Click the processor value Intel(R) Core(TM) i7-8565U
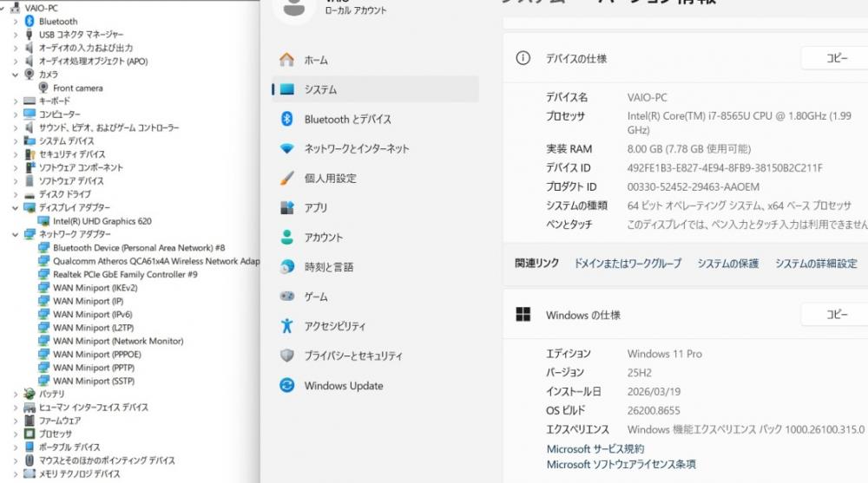The width and height of the screenshot is (868, 483). [739, 123]
